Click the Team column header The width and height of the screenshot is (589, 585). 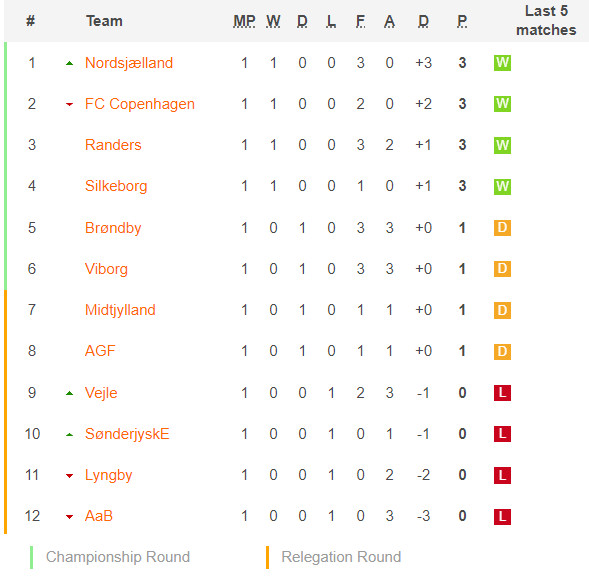click(x=104, y=21)
